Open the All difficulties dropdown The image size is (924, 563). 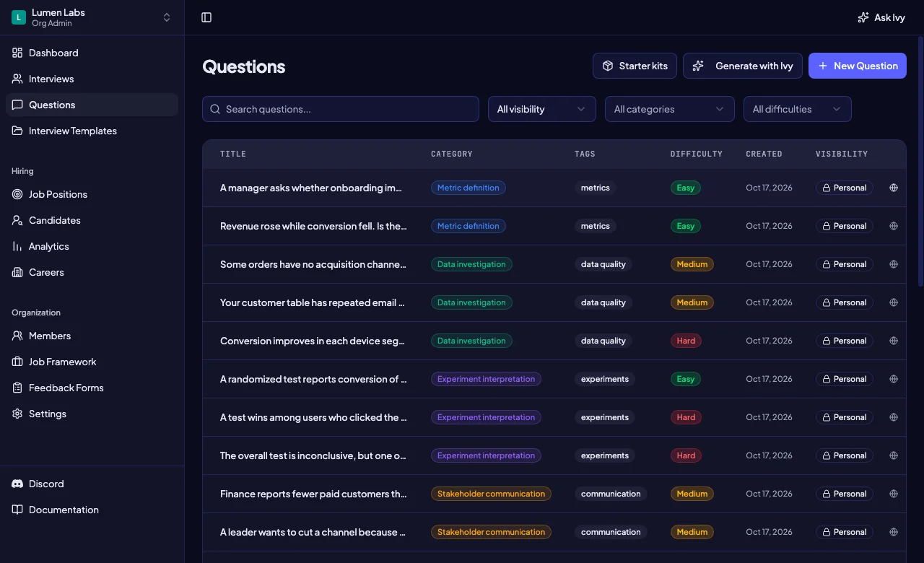(x=798, y=109)
